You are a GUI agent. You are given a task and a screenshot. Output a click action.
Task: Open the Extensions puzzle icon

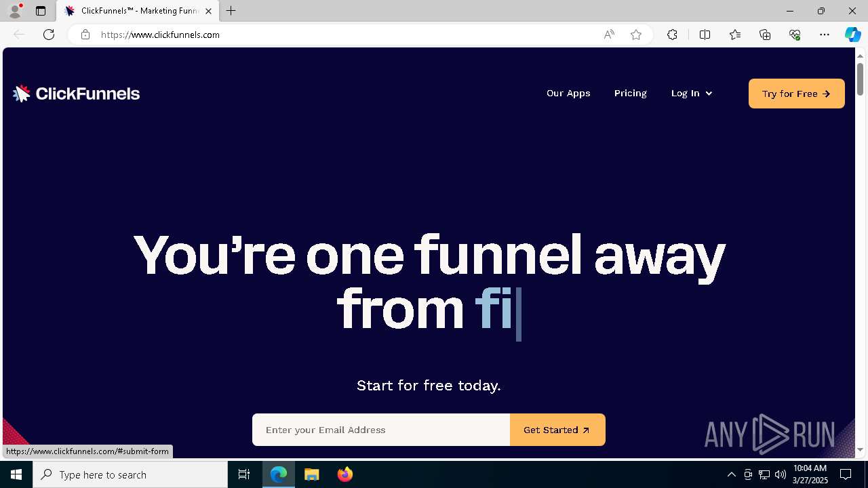(x=672, y=35)
